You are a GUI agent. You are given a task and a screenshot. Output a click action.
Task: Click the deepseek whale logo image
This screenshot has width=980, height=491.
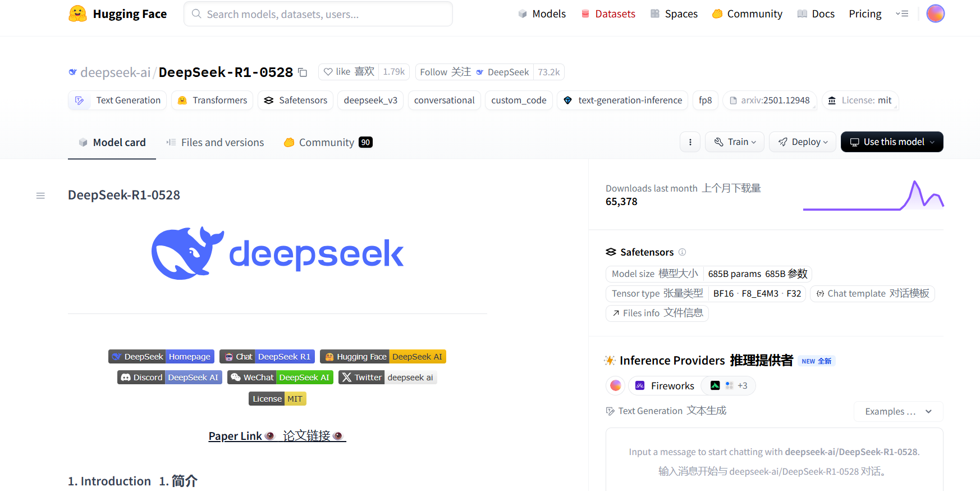(277, 253)
